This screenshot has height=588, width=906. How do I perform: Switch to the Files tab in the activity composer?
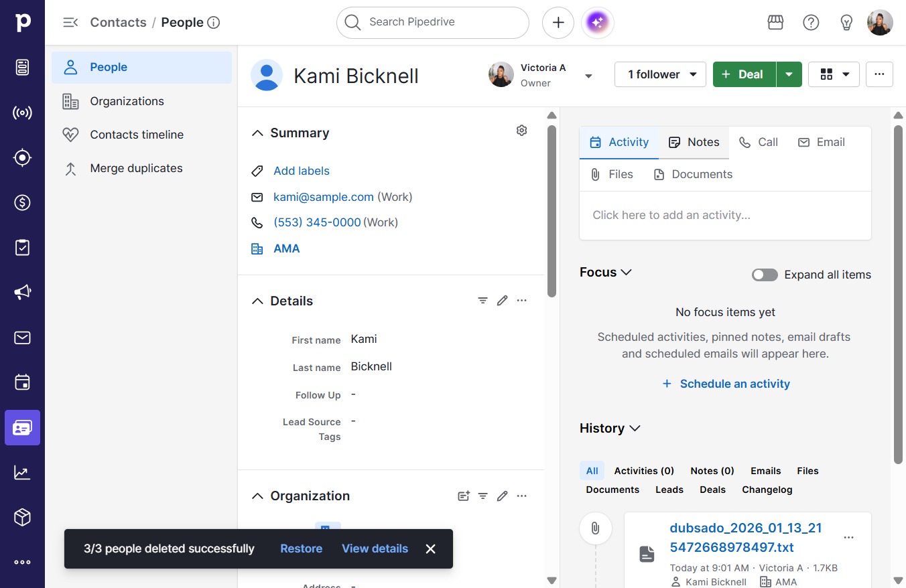click(x=611, y=174)
